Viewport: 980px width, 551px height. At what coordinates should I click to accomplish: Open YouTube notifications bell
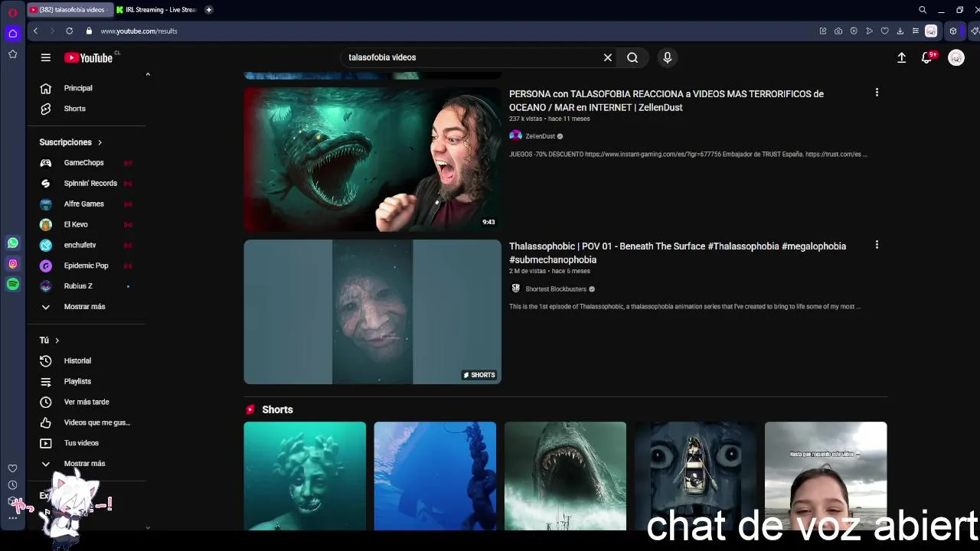point(926,57)
